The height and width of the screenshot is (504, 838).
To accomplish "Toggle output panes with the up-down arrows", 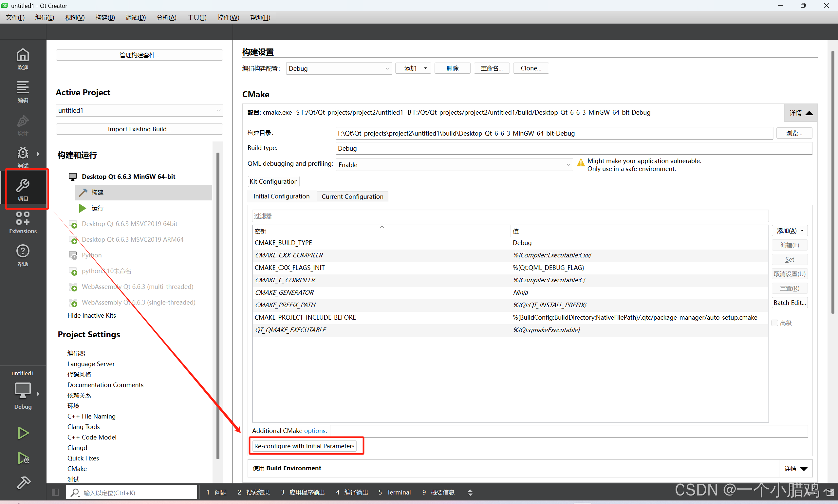I will tap(470, 492).
